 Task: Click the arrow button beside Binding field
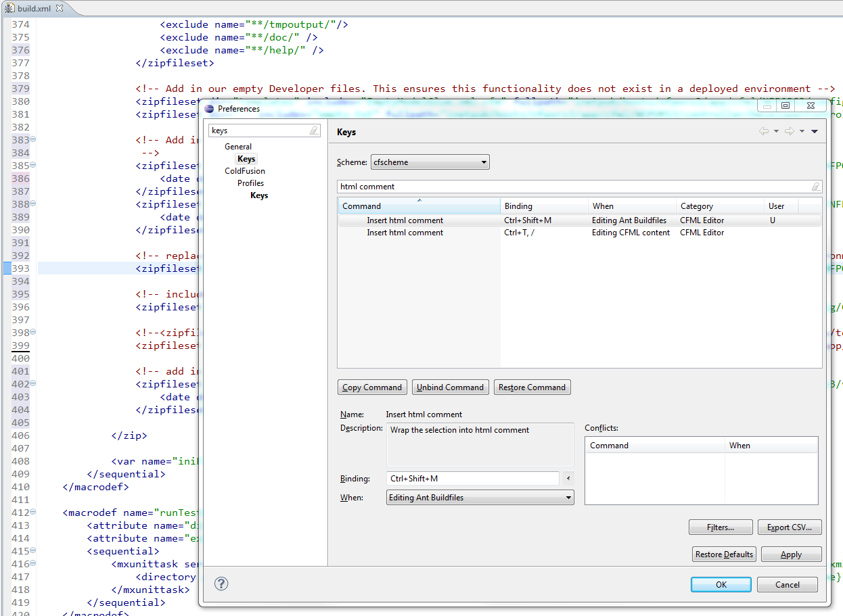coord(568,479)
